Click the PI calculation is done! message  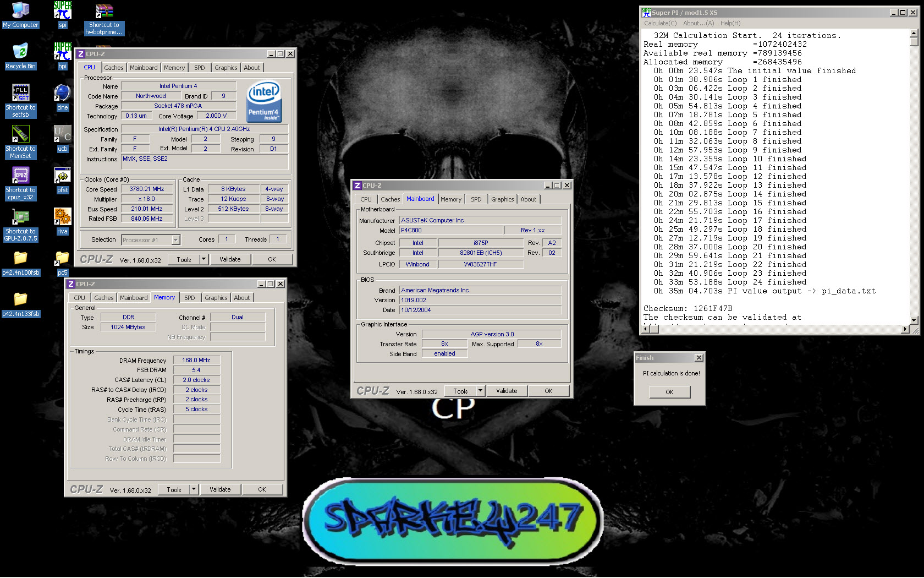672,373
